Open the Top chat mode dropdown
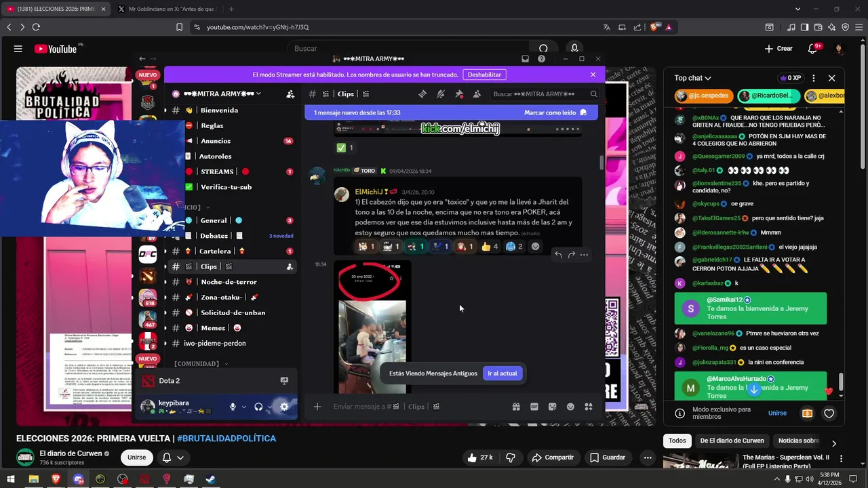This screenshot has width=868, height=488. 692,78
